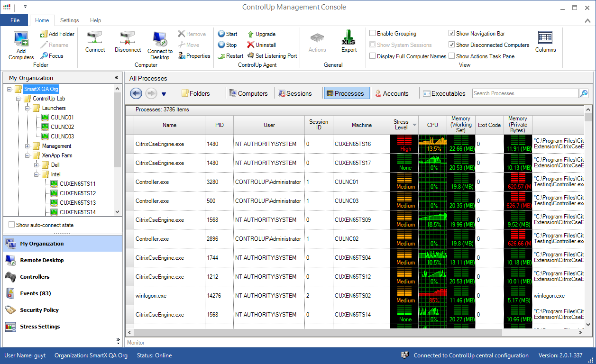Open Remote Desktop pane

click(x=62, y=260)
